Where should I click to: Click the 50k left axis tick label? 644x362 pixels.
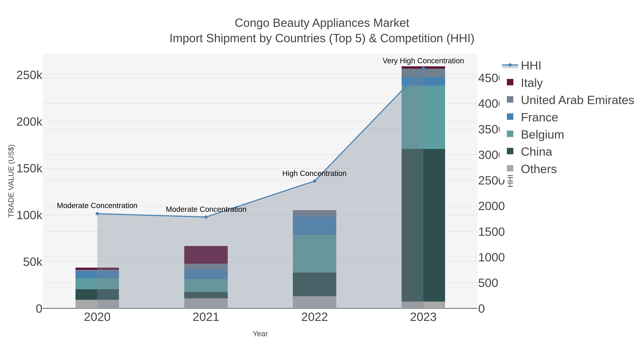click(x=33, y=262)
